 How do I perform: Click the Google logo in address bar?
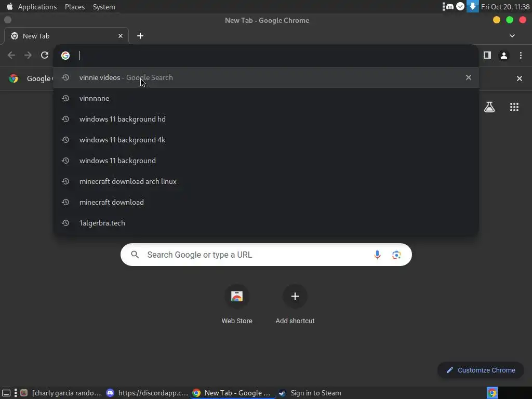click(65, 55)
